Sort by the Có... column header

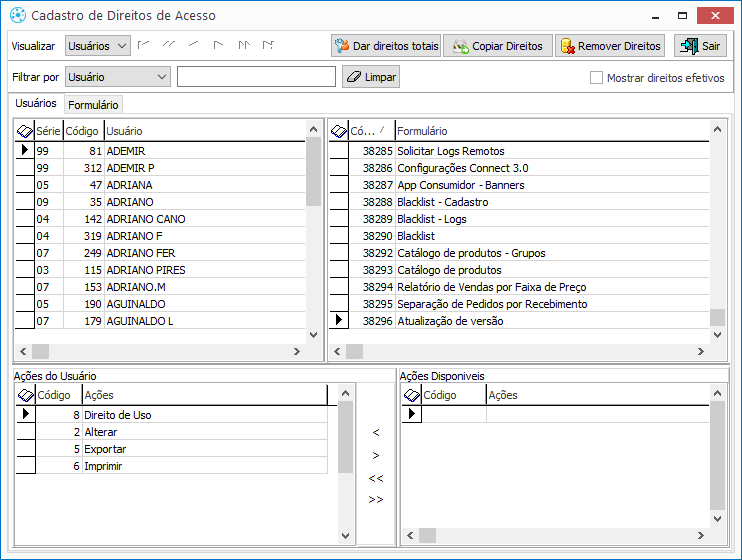pyautogui.click(x=371, y=131)
